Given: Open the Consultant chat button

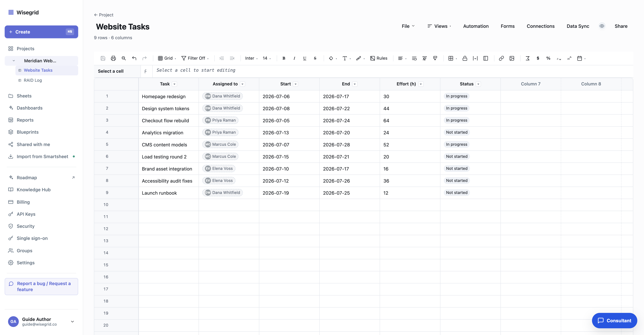Looking at the screenshot, I should (x=614, y=321).
